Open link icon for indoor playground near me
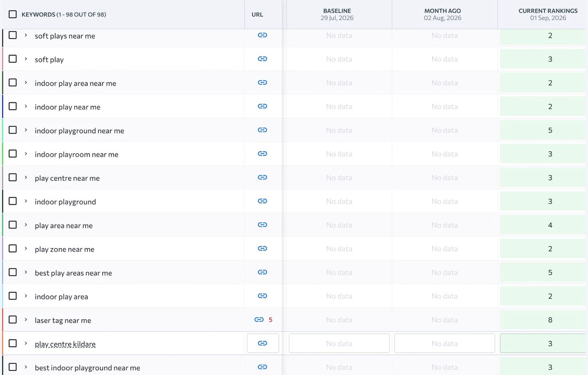 (x=262, y=130)
